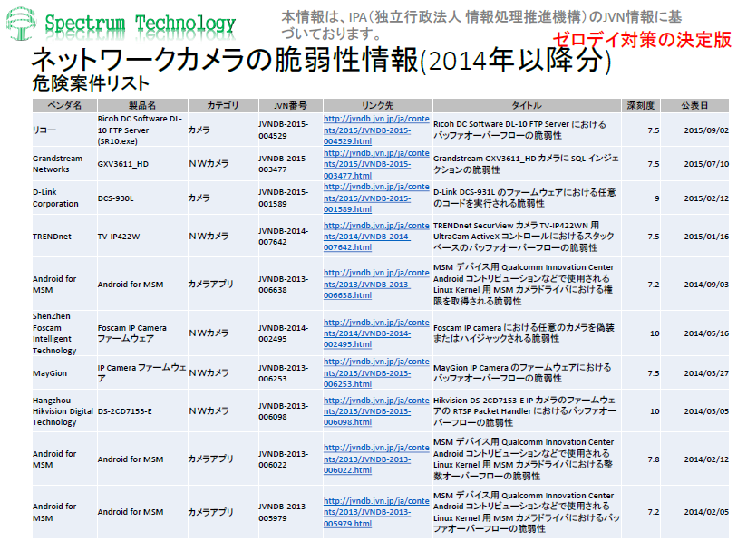Open link to JVNDB-2013-006022.html

point(376,459)
